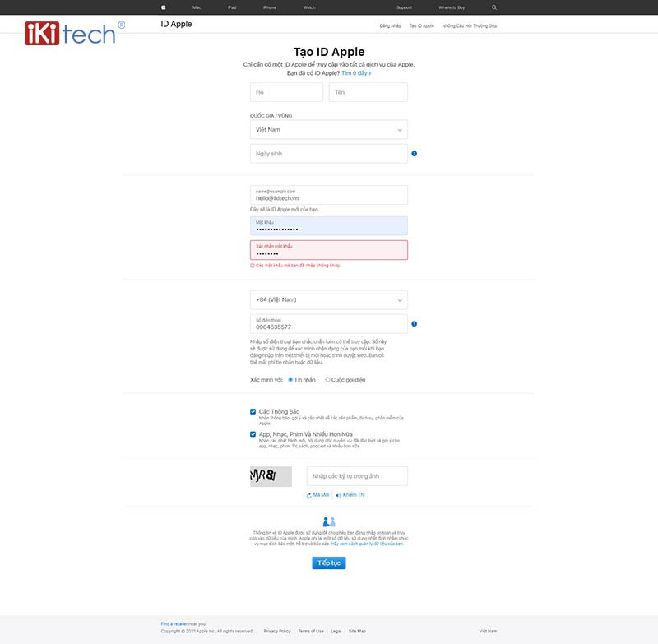658x644 pixels.
Task: Click the help icon beside Ngày sinh
Action: pos(415,154)
